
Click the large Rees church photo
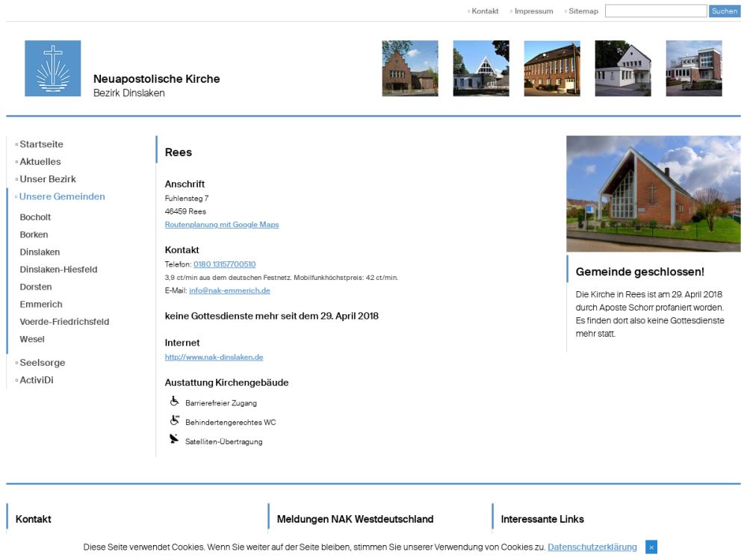(653, 193)
